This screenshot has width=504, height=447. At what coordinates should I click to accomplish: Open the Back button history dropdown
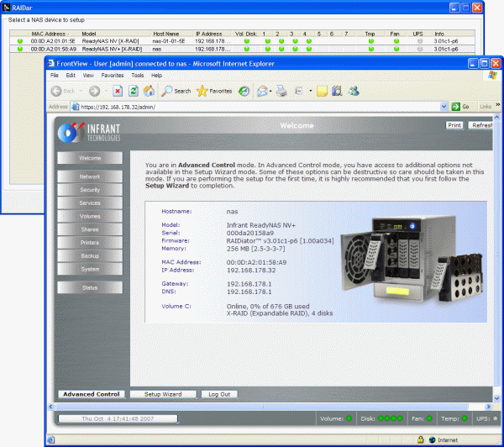[x=81, y=92]
